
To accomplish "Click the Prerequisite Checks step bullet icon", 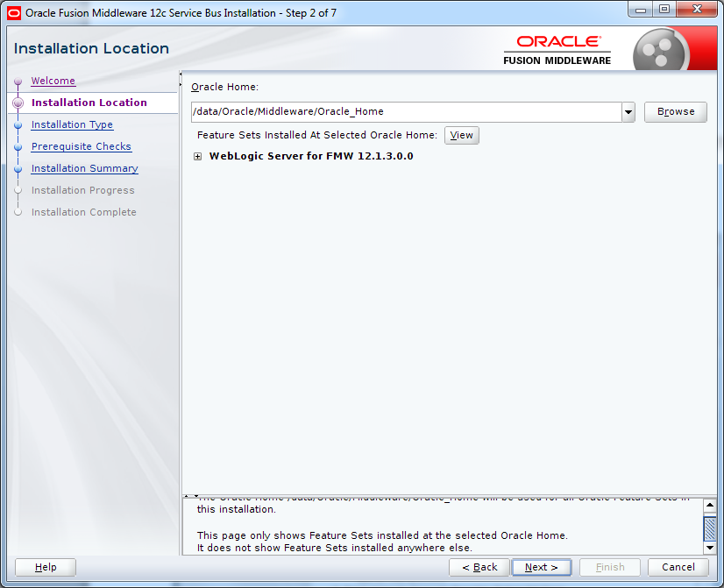I will [18, 147].
